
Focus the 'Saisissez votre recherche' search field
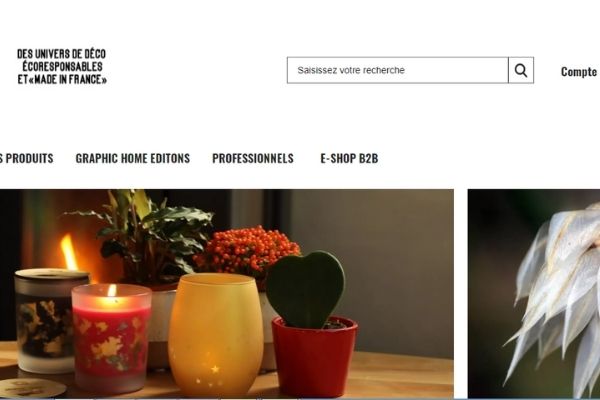coord(398,70)
